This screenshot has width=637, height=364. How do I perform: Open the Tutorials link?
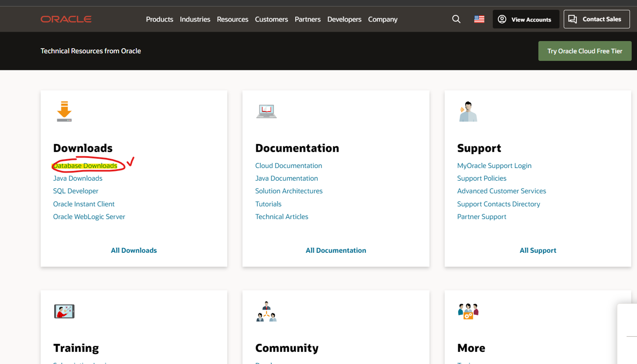(268, 204)
